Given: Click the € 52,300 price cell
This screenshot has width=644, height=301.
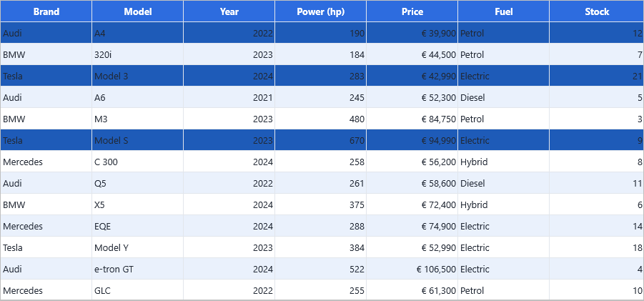Looking at the screenshot, I should tap(412, 97).
